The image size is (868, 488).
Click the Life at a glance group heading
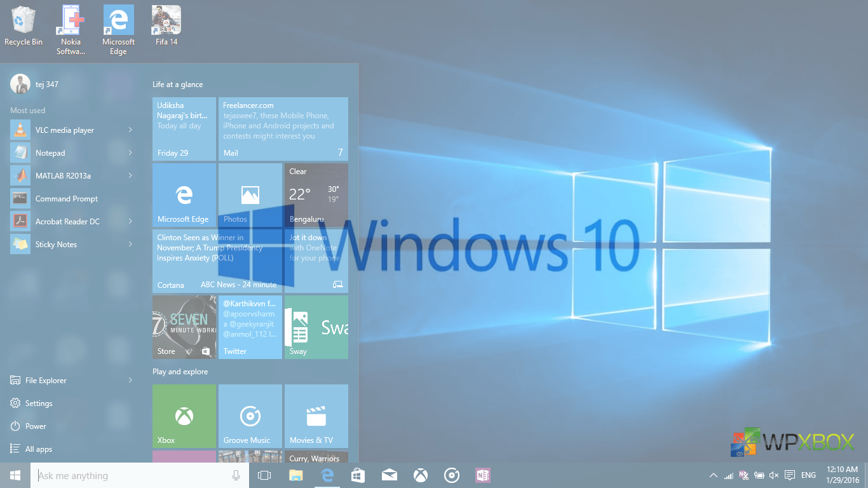coord(178,85)
